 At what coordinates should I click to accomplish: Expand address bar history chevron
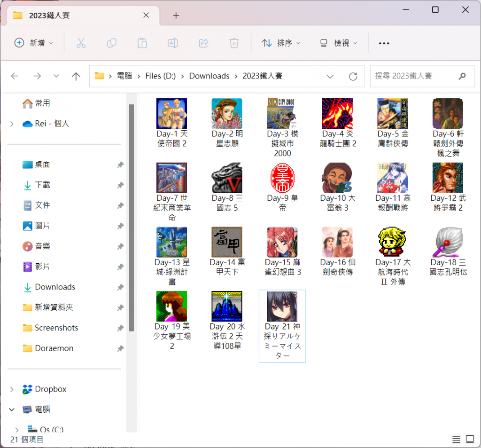[x=330, y=76]
